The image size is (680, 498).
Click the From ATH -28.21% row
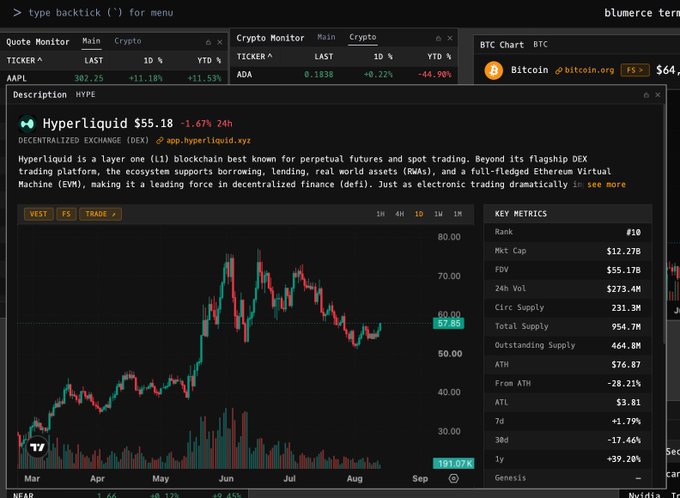(568, 383)
